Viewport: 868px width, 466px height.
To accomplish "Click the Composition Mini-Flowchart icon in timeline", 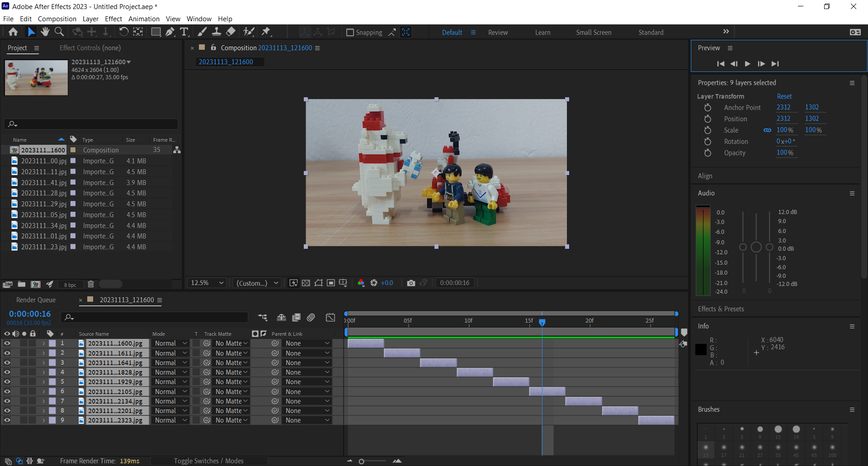I will 263,318.
